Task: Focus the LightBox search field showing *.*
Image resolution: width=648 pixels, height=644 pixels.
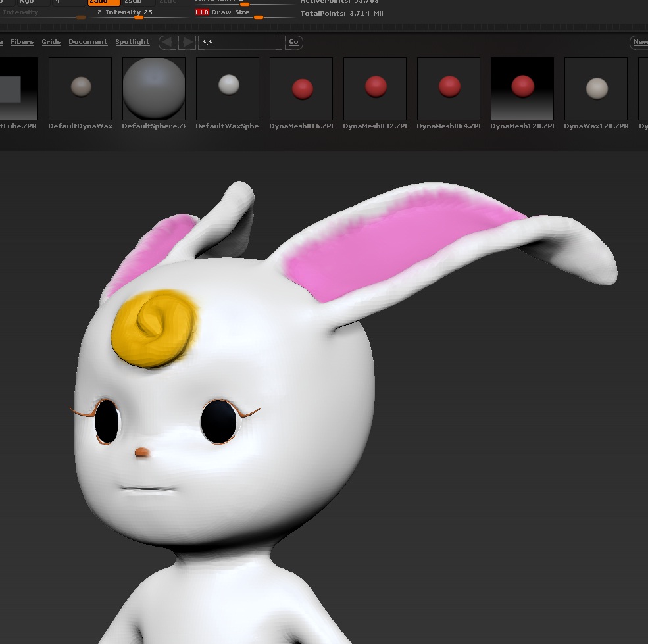Action: pyautogui.click(x=240, y=43)
